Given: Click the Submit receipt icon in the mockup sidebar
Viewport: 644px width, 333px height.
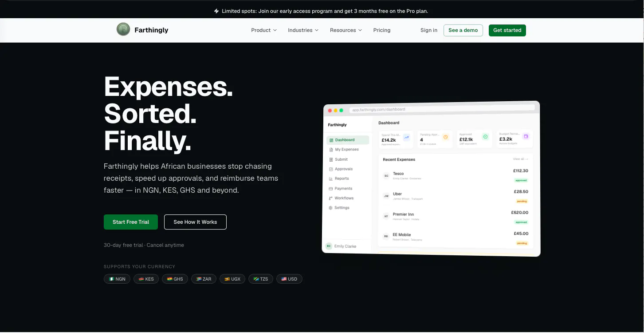Looking at the screenshot, I should click(331, 159).
